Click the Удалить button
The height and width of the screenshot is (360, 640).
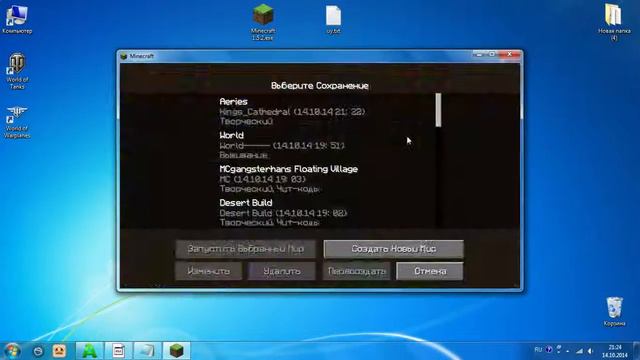(x=282, y=271)
